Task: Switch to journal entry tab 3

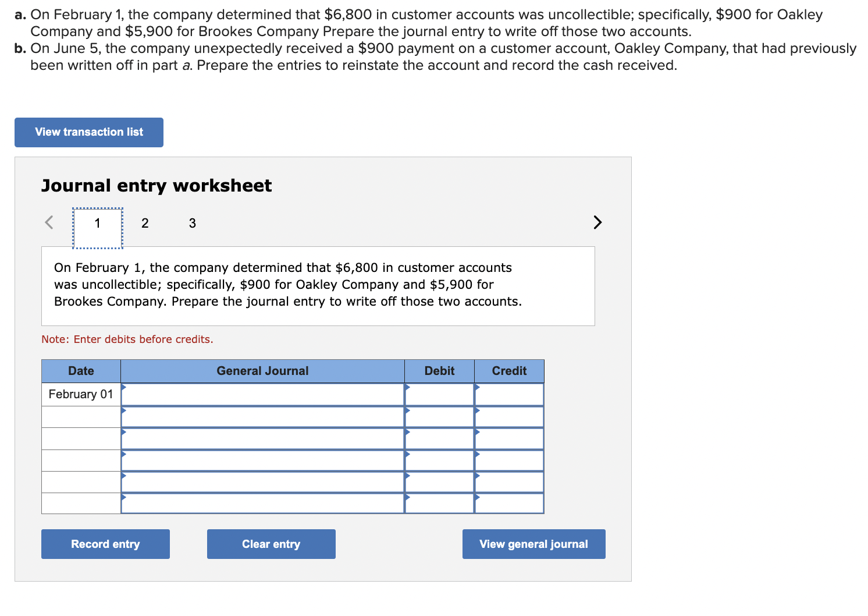Action: coord(193,223)
